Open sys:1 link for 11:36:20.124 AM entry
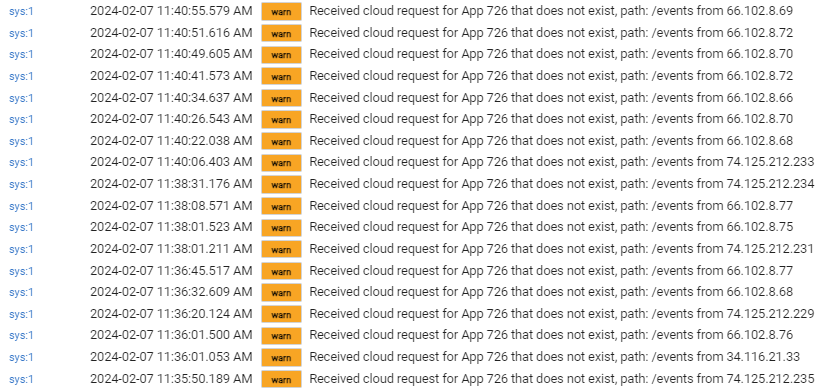830x391 pixels. pos(21,314)
